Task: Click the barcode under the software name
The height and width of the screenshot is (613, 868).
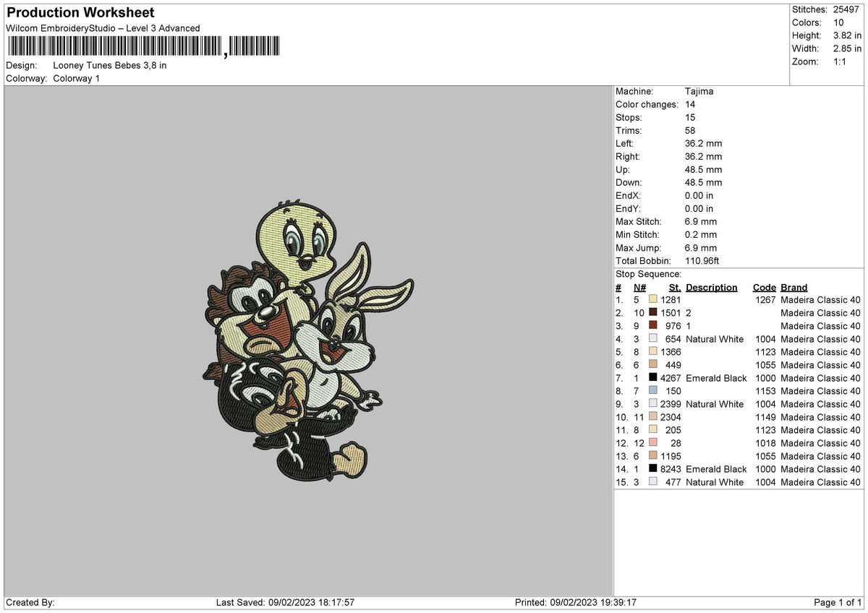Action: point(145,47)
